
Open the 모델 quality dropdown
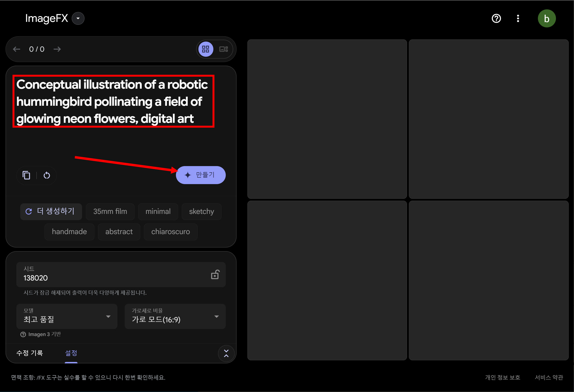point(67,317)
